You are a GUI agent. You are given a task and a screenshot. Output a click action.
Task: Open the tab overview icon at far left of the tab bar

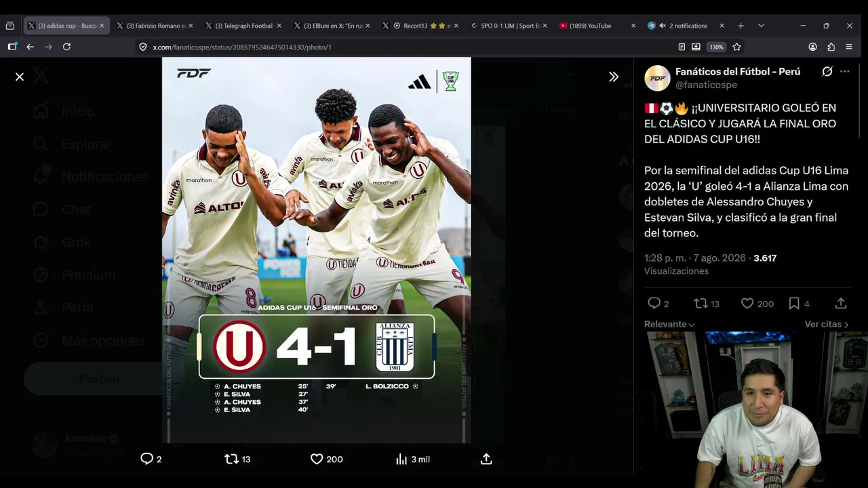point(9,26)
